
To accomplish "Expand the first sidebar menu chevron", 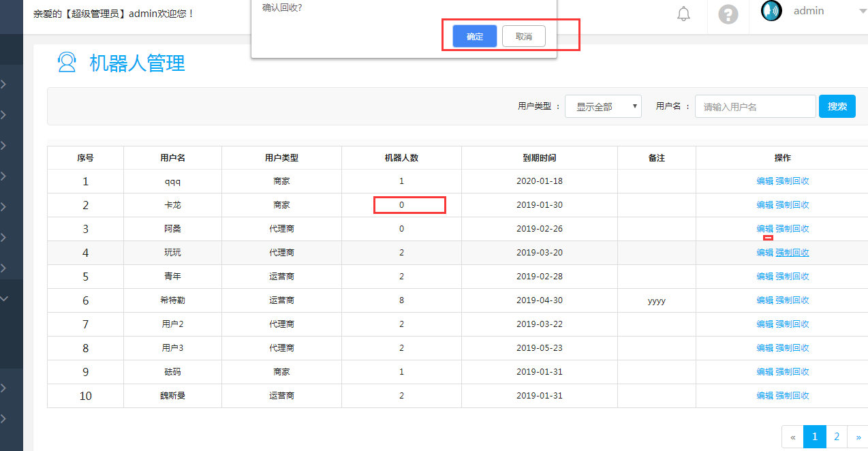I will (4, 84).
